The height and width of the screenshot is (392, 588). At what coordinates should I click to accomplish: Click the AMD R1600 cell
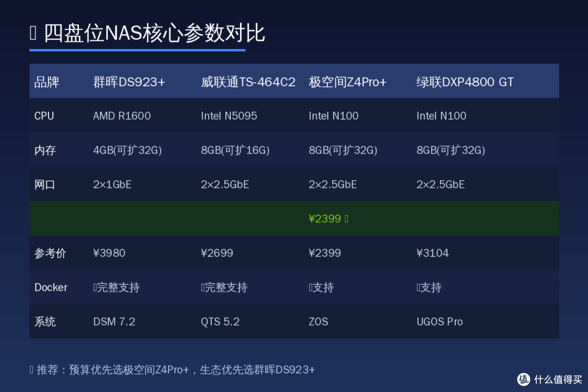(122, 116)
